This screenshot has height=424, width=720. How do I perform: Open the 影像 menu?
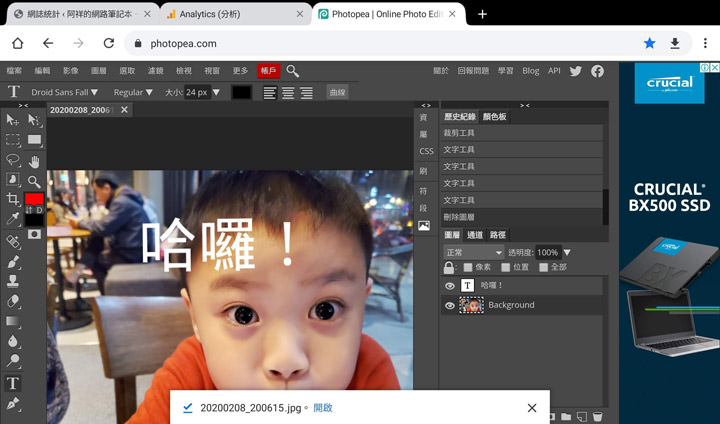click(x=71, y=71)
